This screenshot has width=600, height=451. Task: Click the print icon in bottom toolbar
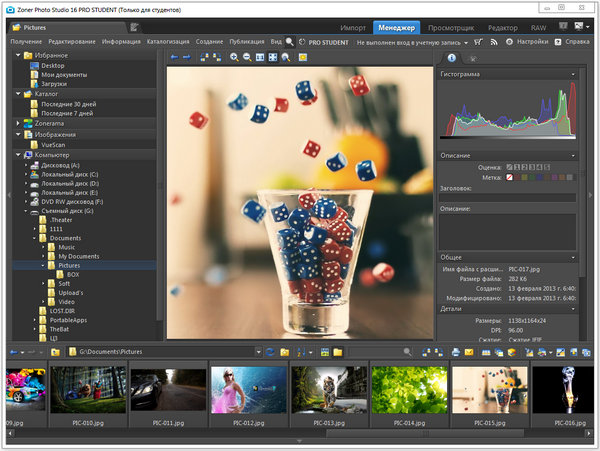pos(455,352)
